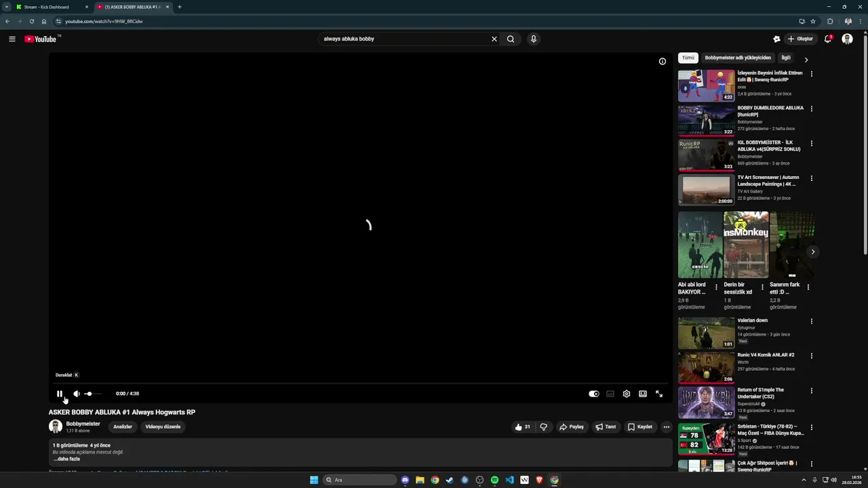The width and height of the screenshot is (868, 488).
Task: Run search with the magnifier button
Action: pos(511,39)
